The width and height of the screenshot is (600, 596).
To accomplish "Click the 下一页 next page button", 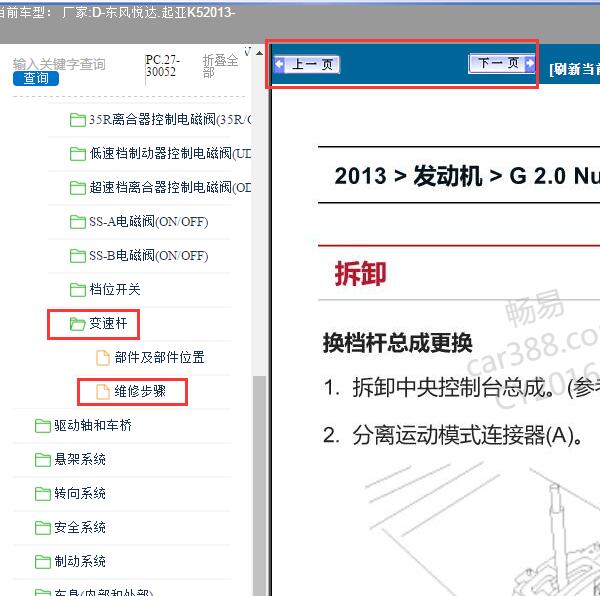I will coord(502,63).
